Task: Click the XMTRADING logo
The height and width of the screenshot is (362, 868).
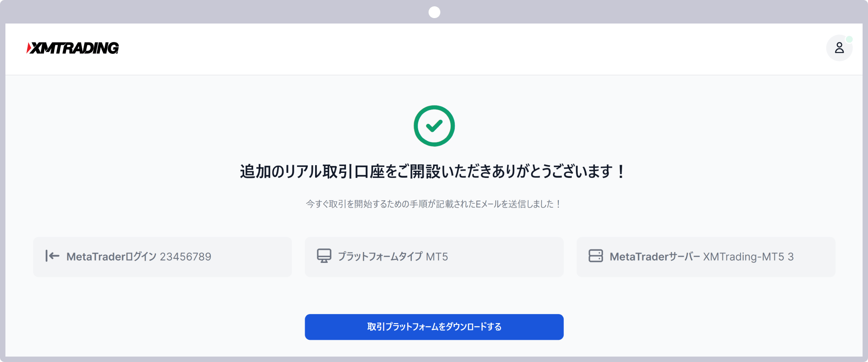Action: click(x=72, y=48)
